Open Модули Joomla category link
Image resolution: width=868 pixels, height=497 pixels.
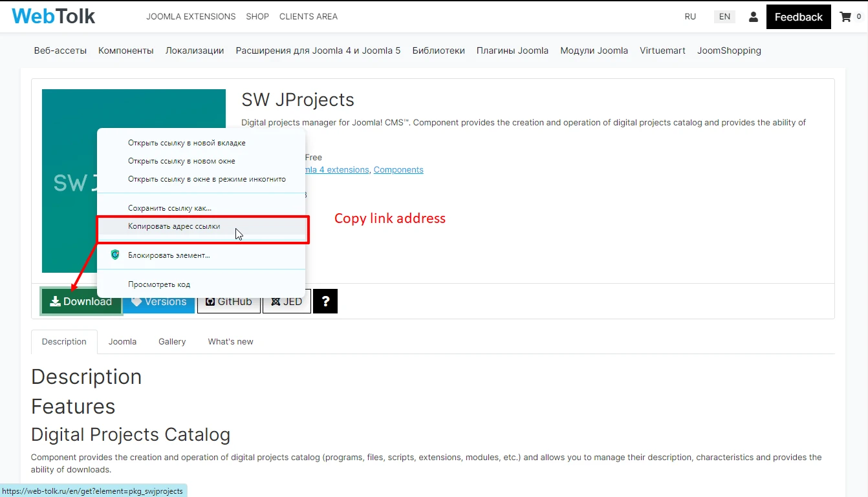click(594, 50)
